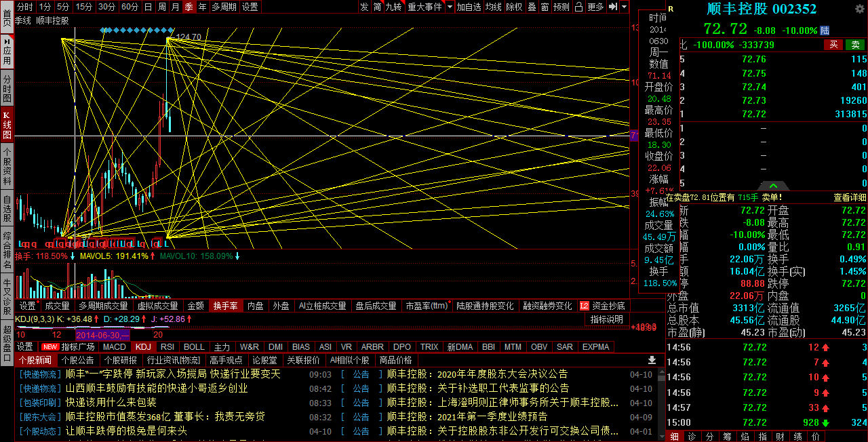
Task: Toggle 均线 moving averages display
Action: click(494, 7)
